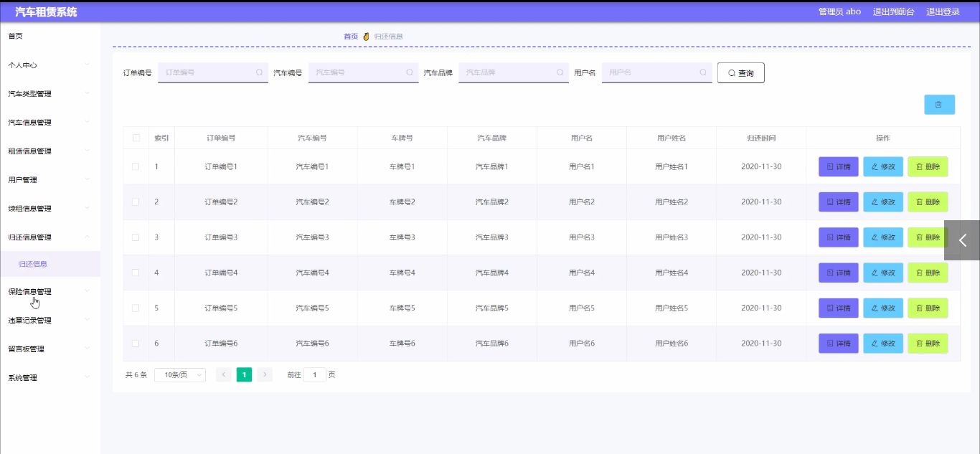Check the box for row 订单编号4
Viewport: 980px width, 454px height.
pyautogui.click(x=136, y=273)
